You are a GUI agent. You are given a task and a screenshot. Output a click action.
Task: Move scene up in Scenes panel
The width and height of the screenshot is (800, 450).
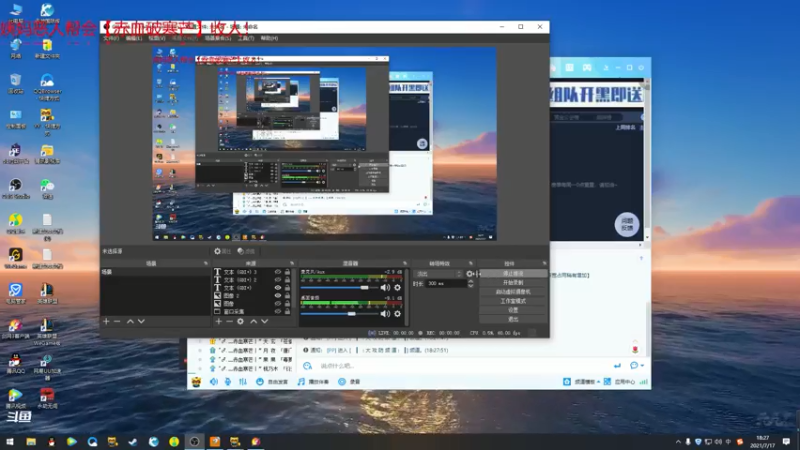[x=130, y=321]
